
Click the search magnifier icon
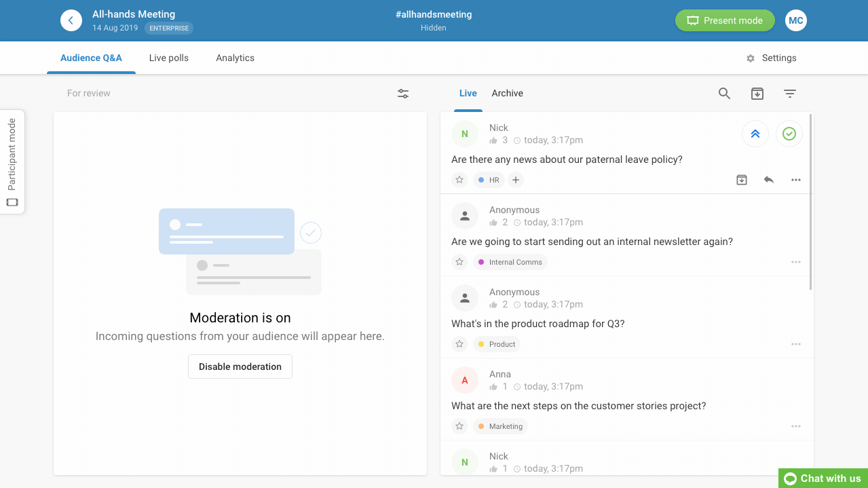(724, 94)
